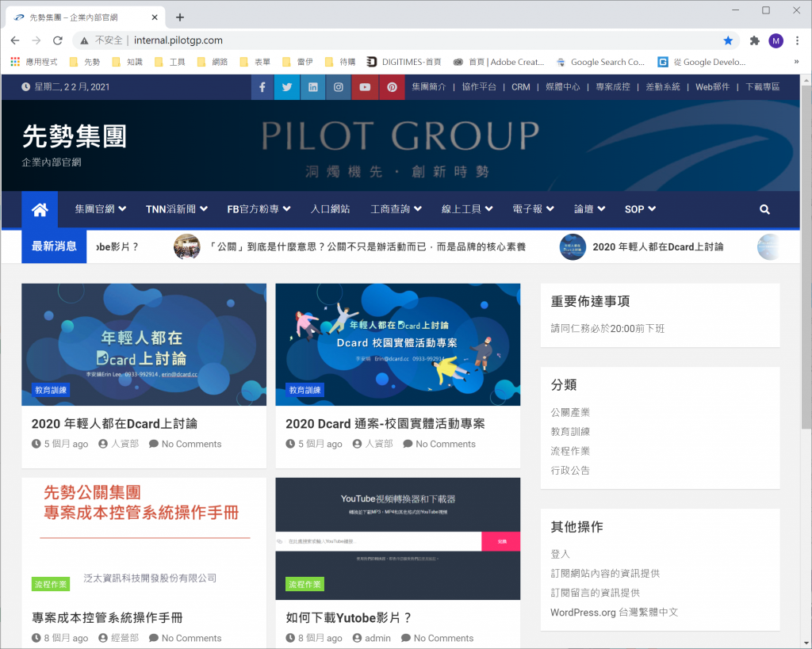Open Google Developers bookmark
This screenshot has height=649, width=812.
click(x=702, y=62)
